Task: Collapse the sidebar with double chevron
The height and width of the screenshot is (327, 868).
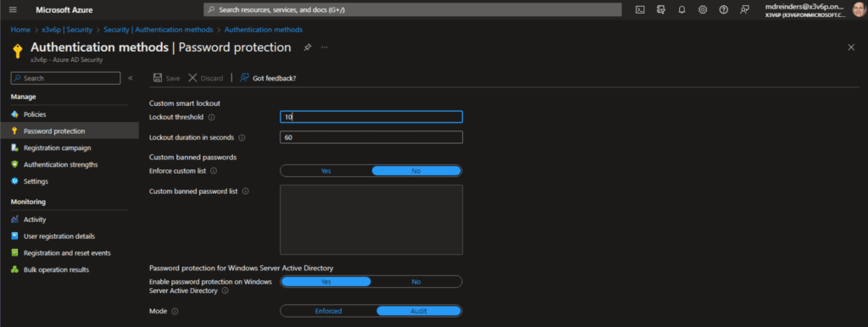Action: [x=131, y=78]
